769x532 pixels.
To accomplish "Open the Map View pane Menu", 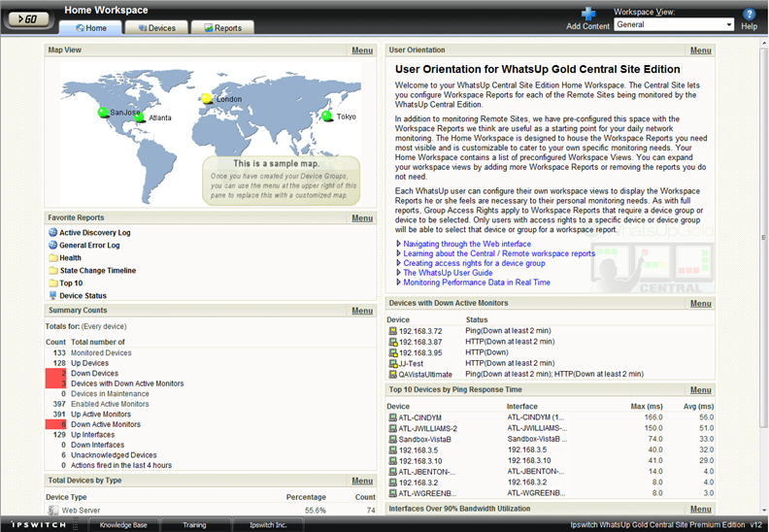I will tap(361, 50).
